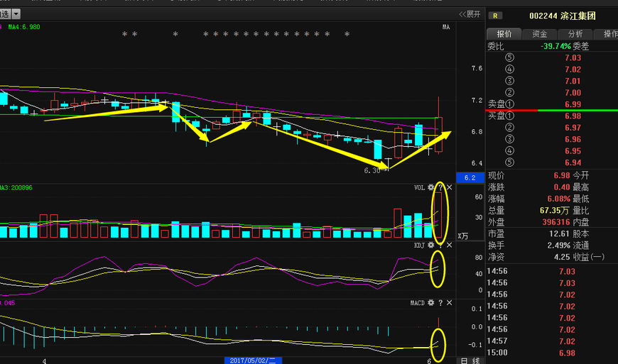618x364 pixels.
Task: Select 买盘1 price 6.98
Action: pyautogui.click(x=573, y=116)
